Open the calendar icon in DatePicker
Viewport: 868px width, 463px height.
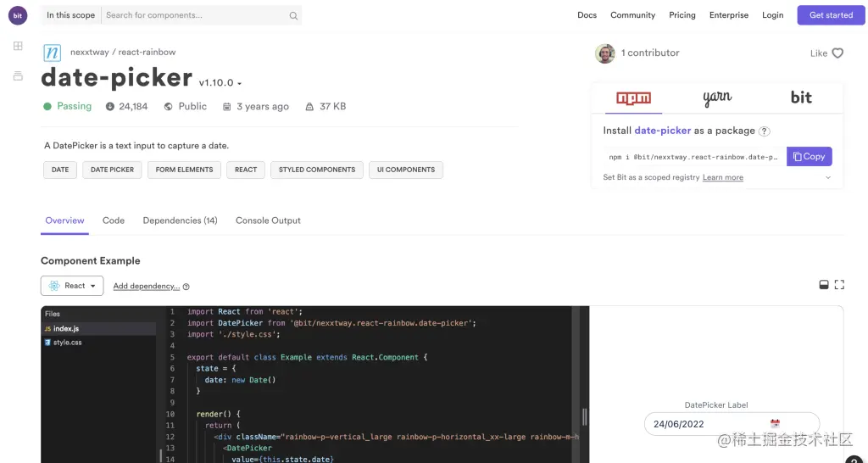click(775, 424)
